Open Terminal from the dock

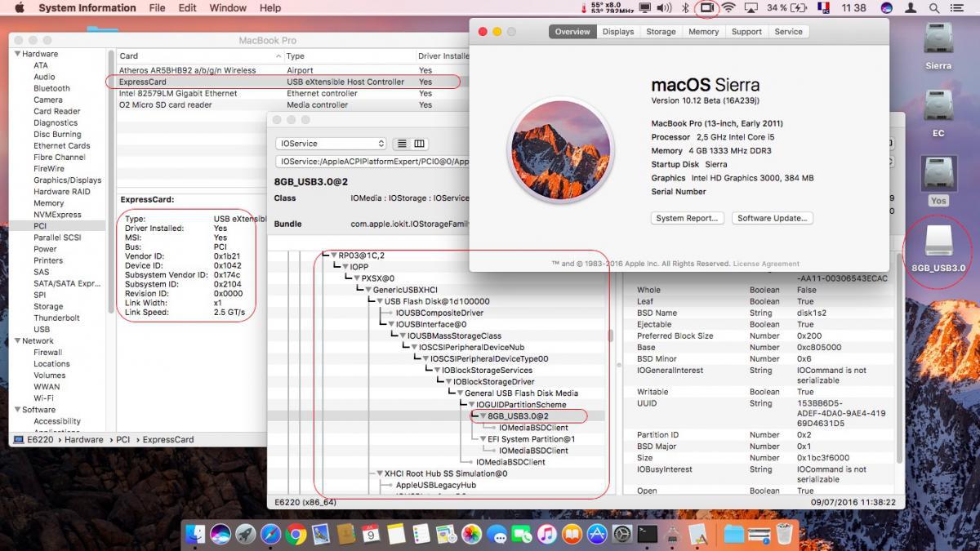click(x=648, y=535)
